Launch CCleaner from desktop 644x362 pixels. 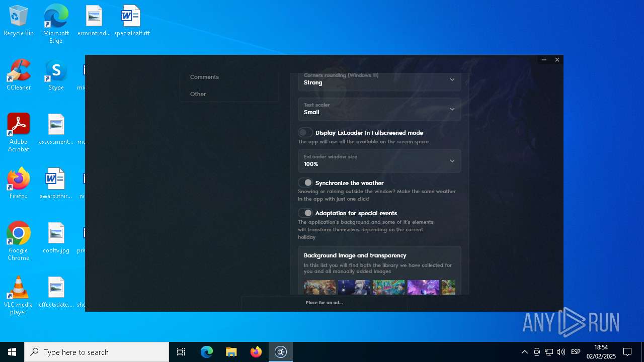[x=19, y=75]
